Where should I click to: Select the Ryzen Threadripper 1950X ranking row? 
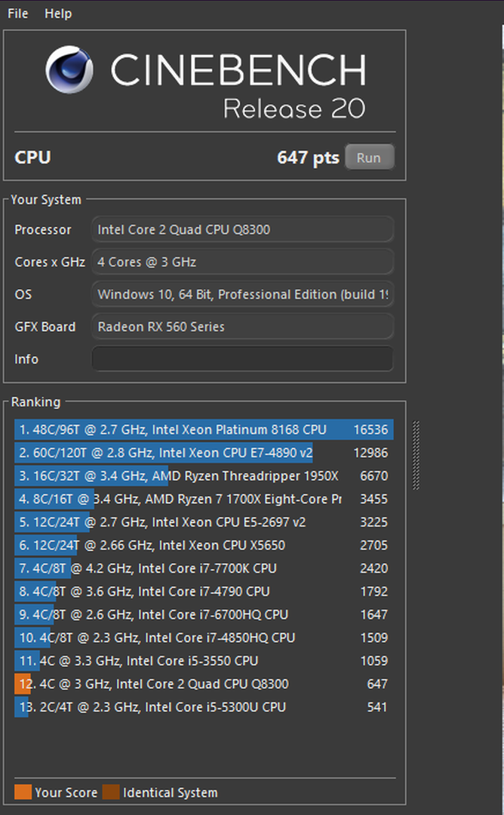(x=204, y=476)
